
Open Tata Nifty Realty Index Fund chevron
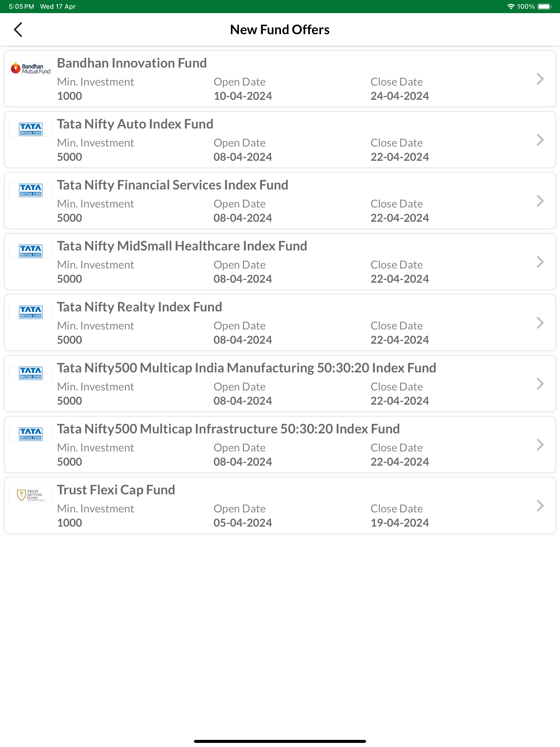tap(540, 323)
